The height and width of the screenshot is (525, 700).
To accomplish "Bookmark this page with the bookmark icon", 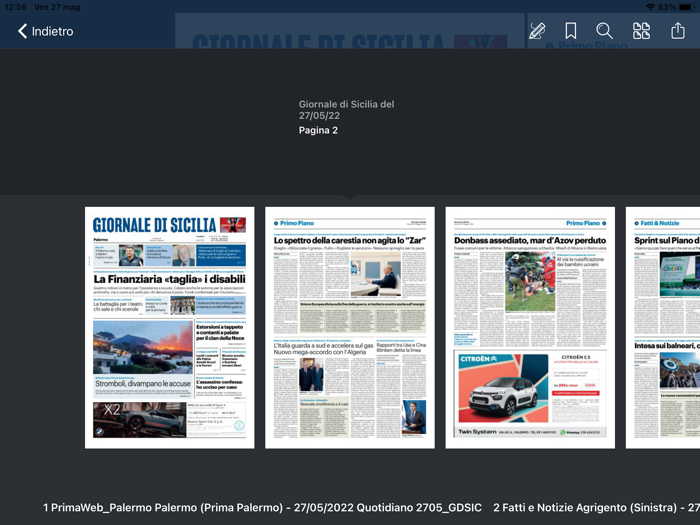I will click(571, 31).
